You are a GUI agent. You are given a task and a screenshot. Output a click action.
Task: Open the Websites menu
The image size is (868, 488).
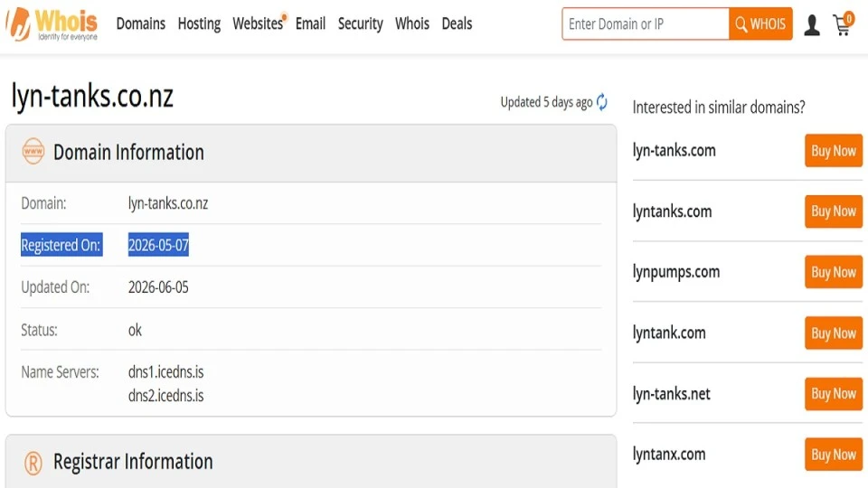click(x=258, y=23)
